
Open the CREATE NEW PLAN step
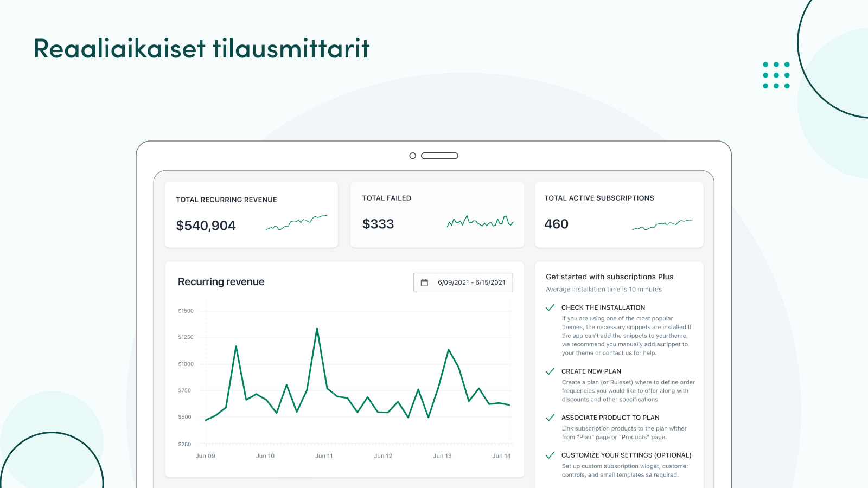(591, 371)
